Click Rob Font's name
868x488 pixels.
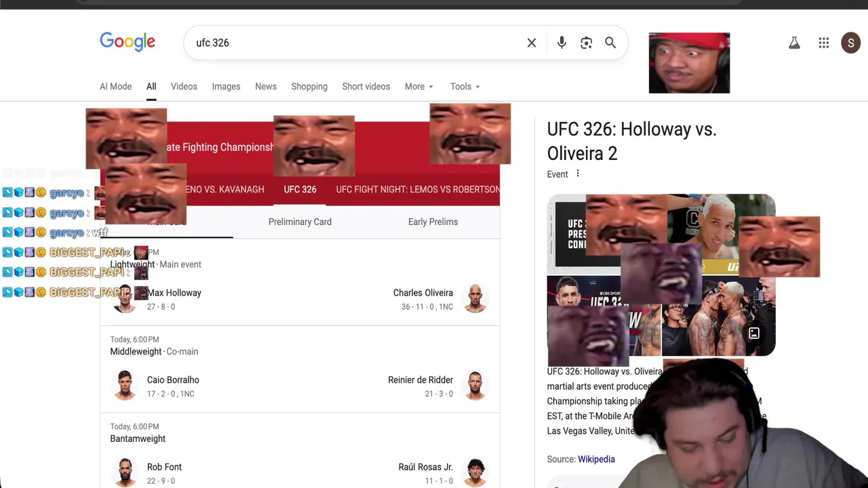pyautogui.click(x=164, y=467)
